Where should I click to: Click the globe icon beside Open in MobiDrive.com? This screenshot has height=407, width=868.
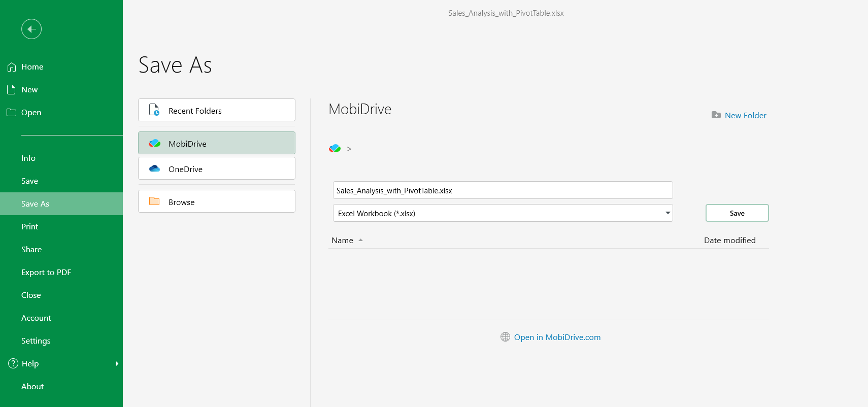505,337
